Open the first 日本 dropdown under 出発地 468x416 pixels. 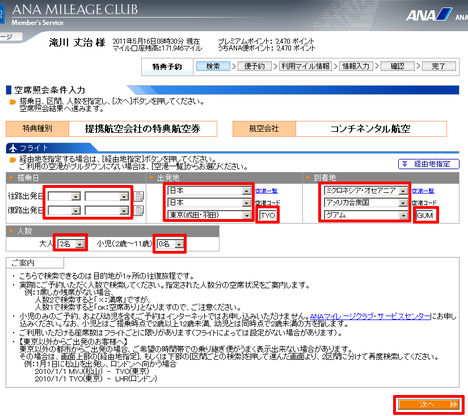(209, 191)
